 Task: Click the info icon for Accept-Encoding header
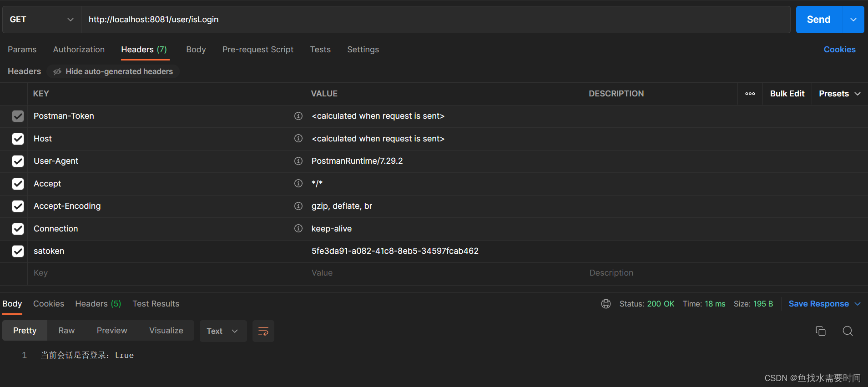tap(298, 206)
